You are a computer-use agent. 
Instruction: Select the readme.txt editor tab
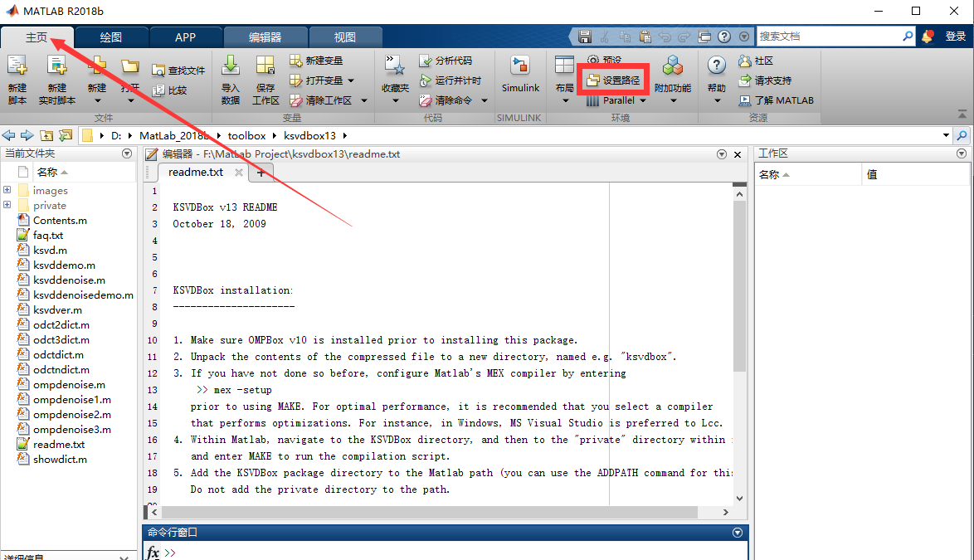196,173
